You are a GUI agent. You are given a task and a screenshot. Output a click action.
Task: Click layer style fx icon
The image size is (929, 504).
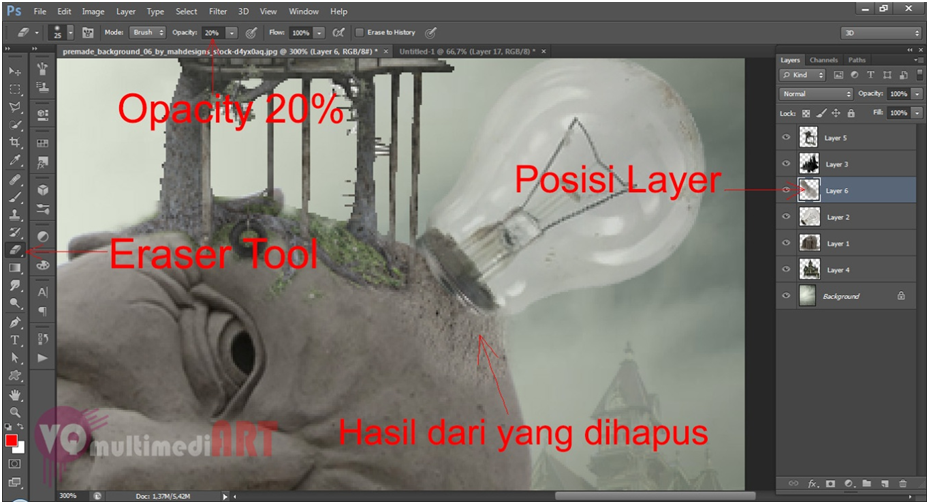click(x=813, y=484)
